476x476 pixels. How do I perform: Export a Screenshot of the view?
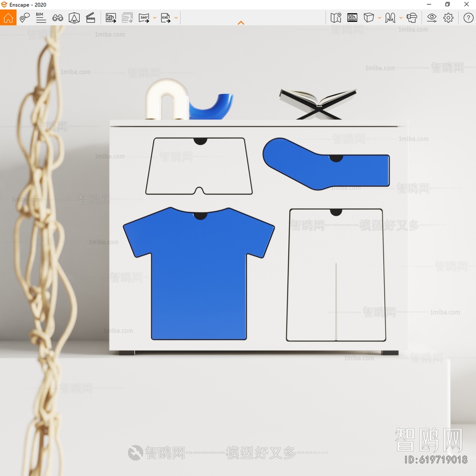pyautogui.click(x=111, y=18)
